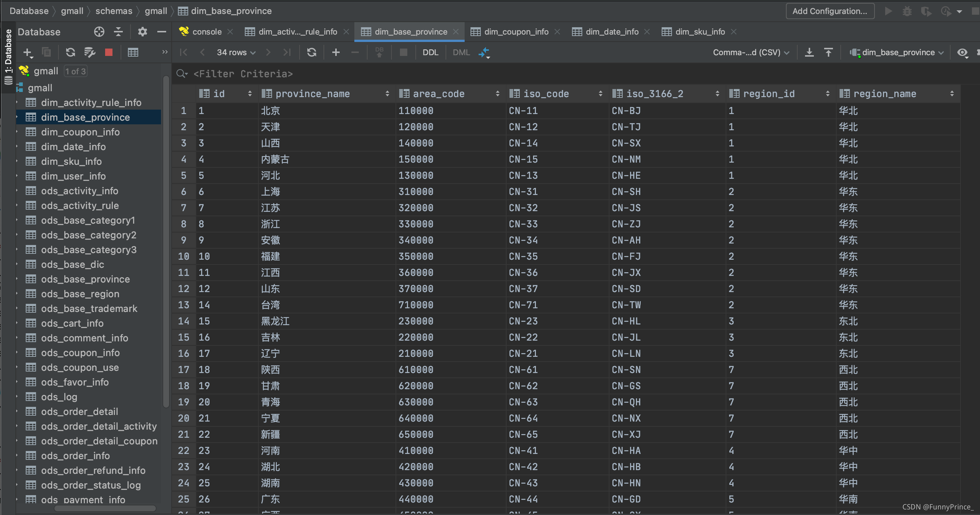Reload the table data
980x515 pixels.
point(312,52)
